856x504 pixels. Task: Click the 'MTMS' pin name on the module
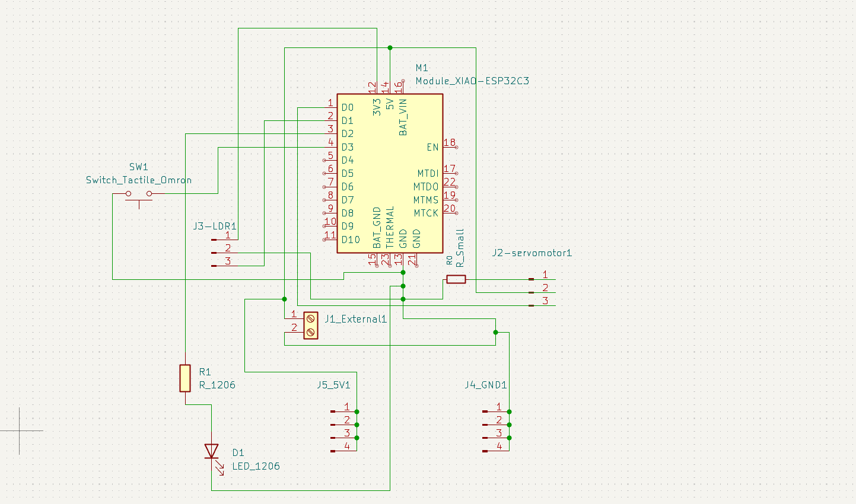426,200
